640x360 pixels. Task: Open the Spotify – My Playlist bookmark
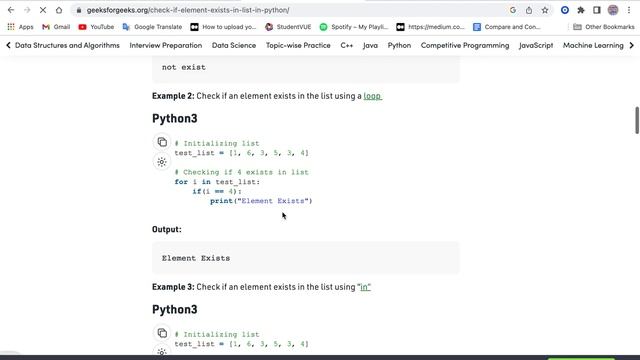tap(353, 27)
